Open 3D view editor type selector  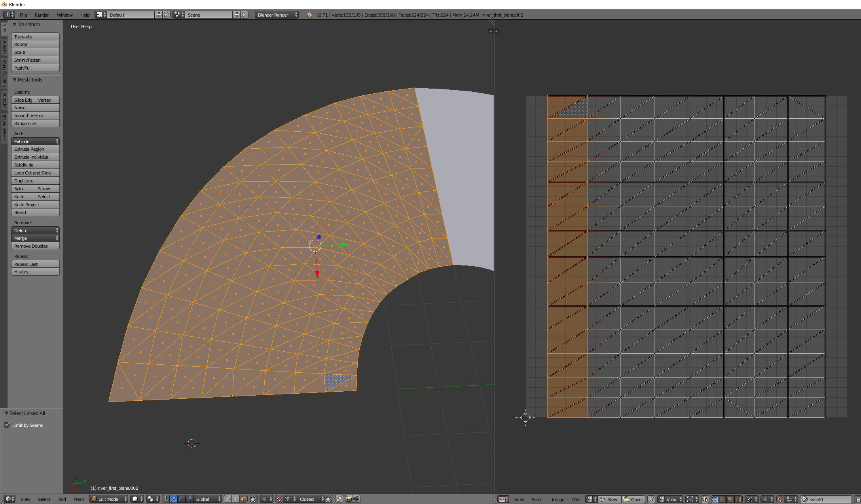10,499
